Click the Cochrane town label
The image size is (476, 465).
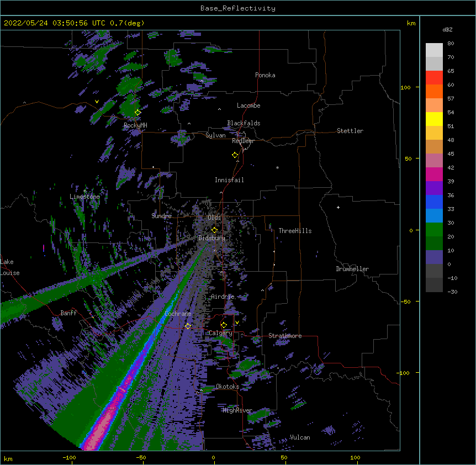click(x=178, y=314)
